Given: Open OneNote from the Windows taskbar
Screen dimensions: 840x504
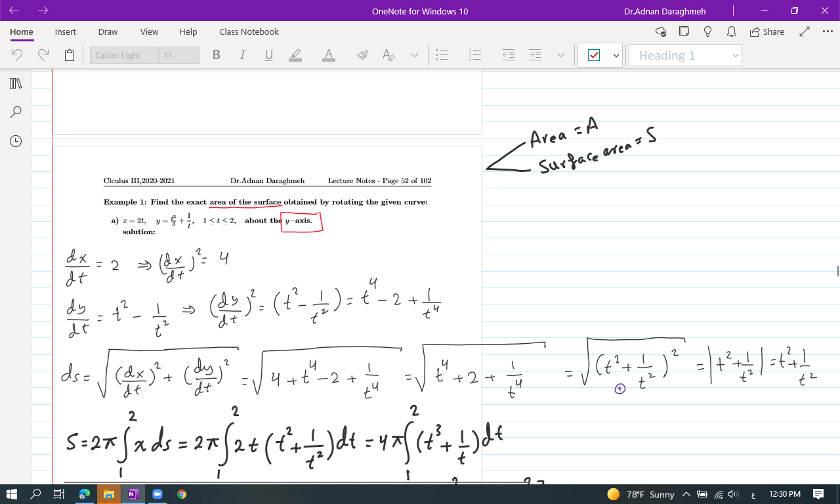Looking at the screenshot, I should 133,494.
